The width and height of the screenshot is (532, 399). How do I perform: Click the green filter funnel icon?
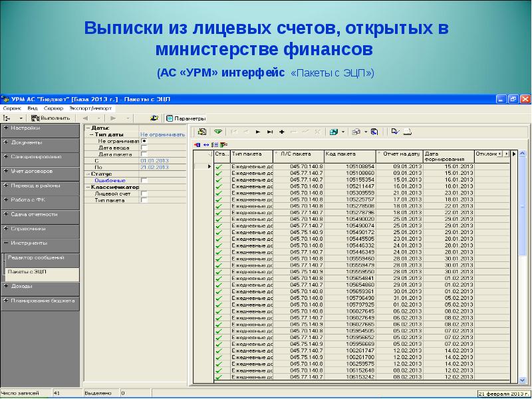[217, 132]
